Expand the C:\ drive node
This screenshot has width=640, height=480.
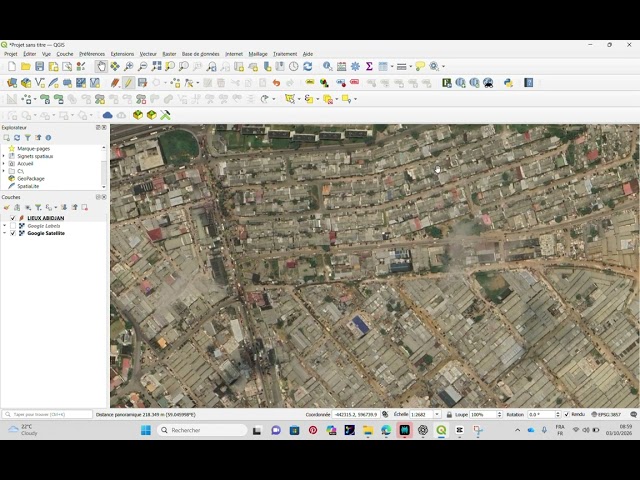[4, 171]
